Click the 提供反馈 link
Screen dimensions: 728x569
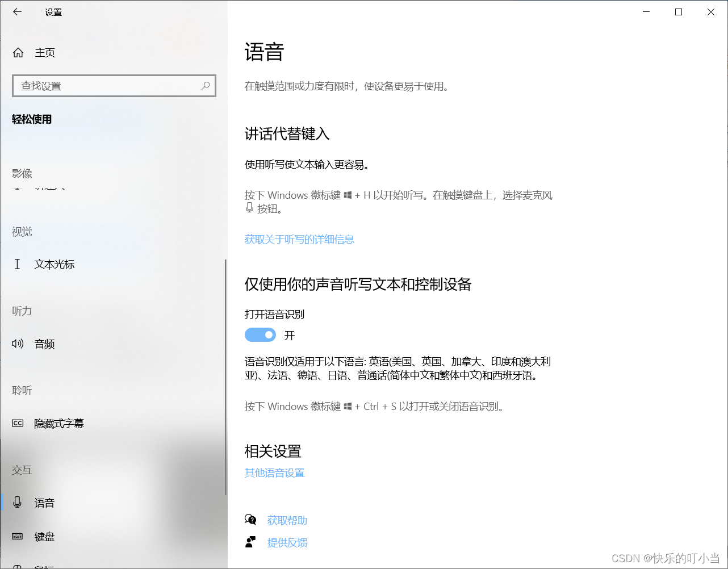tap(287, 542)
